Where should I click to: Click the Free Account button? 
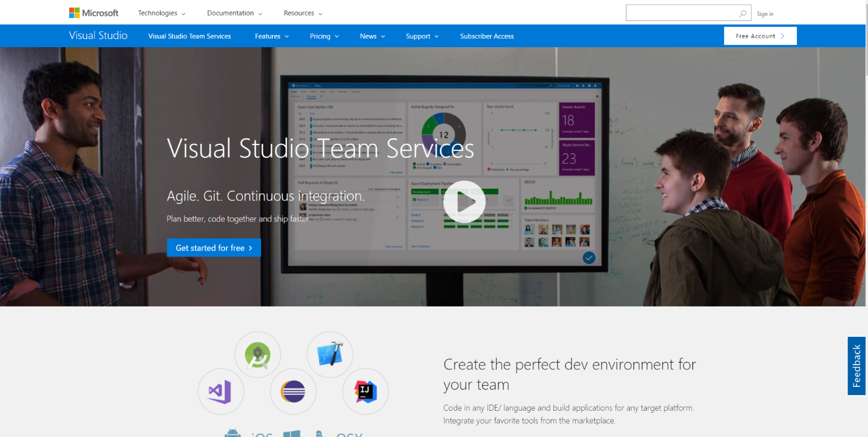pos(760,36)
